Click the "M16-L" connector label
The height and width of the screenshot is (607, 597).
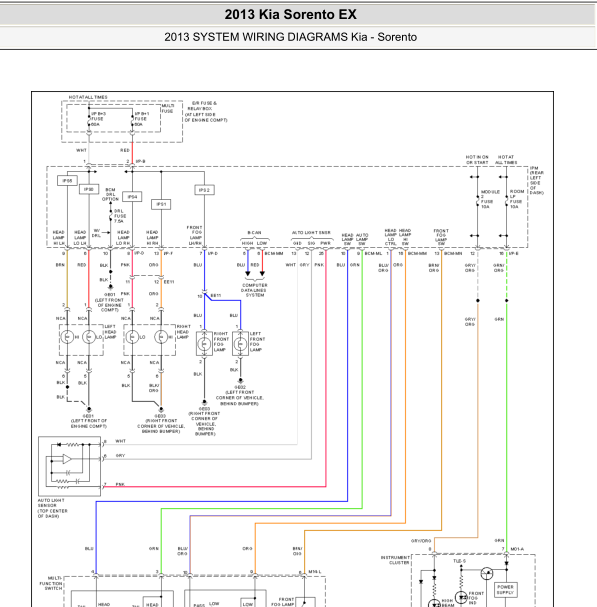click(x=314, y=571)
